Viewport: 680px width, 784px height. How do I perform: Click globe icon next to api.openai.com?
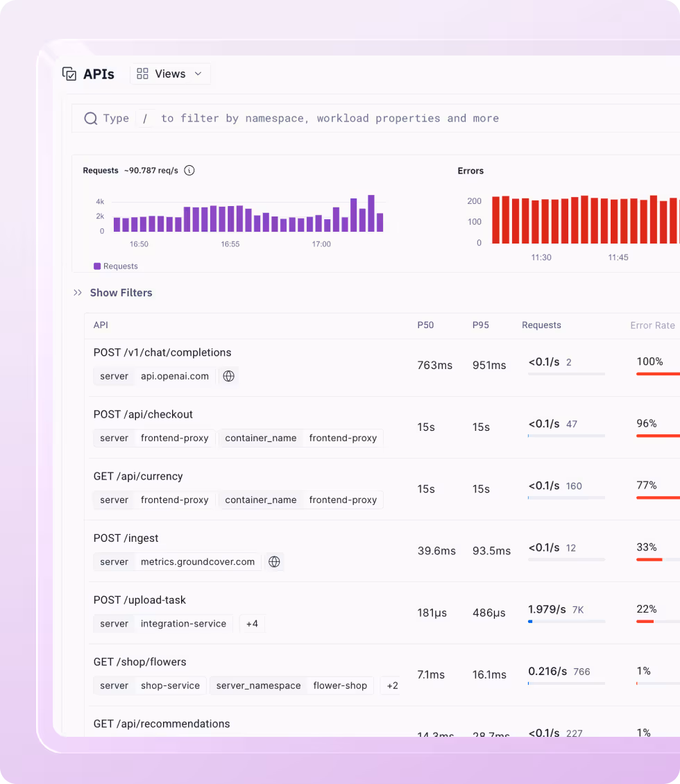coord(228,376)
